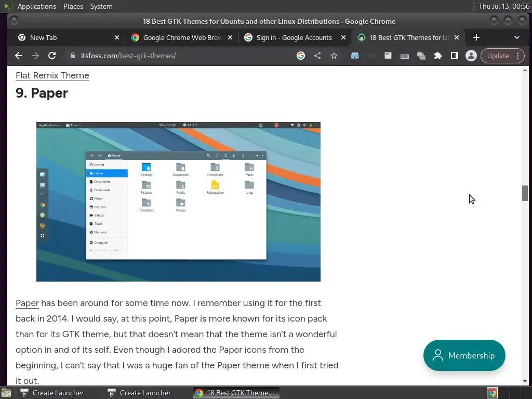Open the Extensions puzzle menu
Screen dimensions: 532x399
(x=437, y=56)
